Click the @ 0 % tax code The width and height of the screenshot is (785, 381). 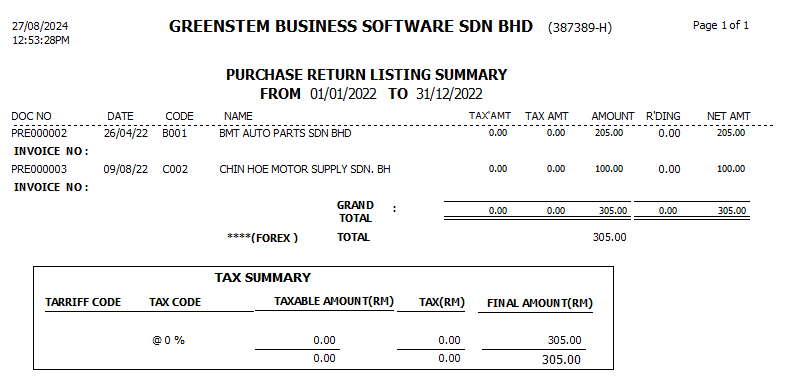click(x=168, y=340)
